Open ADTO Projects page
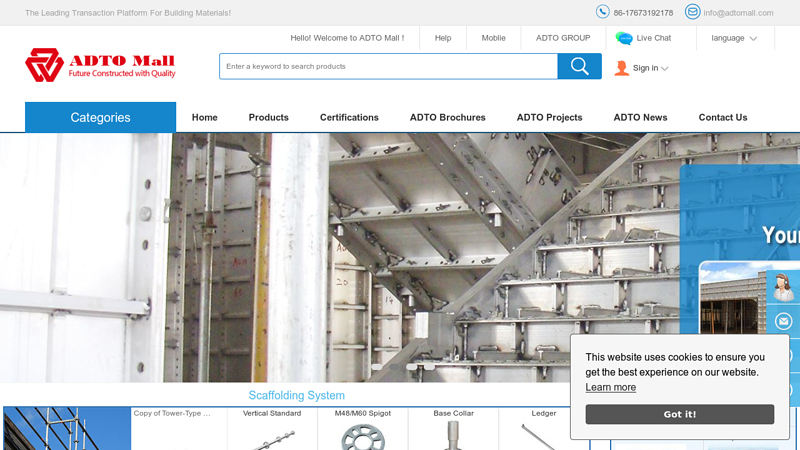 pyautogui.click(x=549, y=117)
